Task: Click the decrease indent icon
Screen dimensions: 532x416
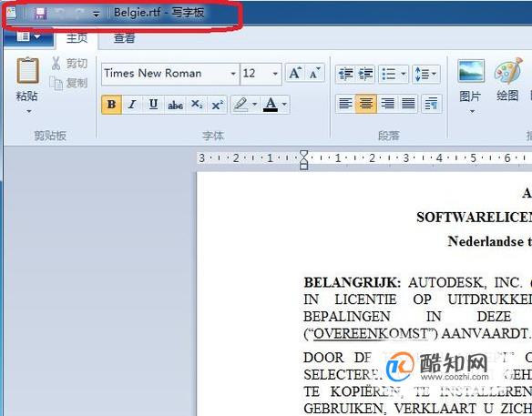Action: pos(345,74)
